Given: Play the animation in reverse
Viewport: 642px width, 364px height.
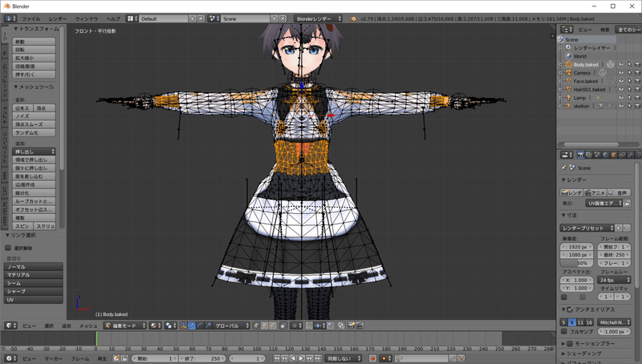Looking at the screenshot, I should (x=293, y=358).
